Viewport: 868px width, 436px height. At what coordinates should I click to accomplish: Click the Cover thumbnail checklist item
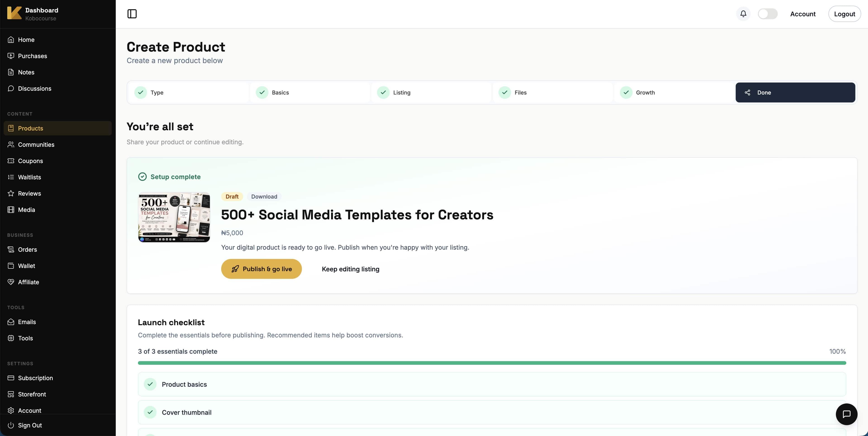pos(492,412)
